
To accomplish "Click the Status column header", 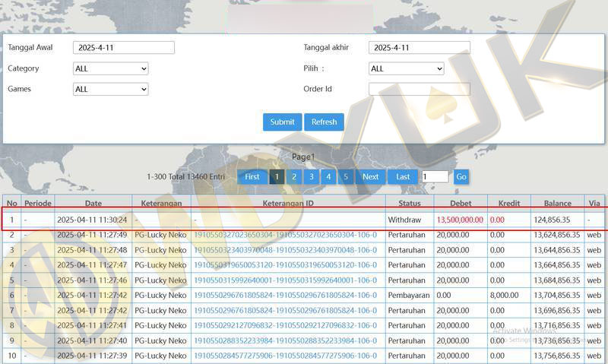I will coord(410,203).
